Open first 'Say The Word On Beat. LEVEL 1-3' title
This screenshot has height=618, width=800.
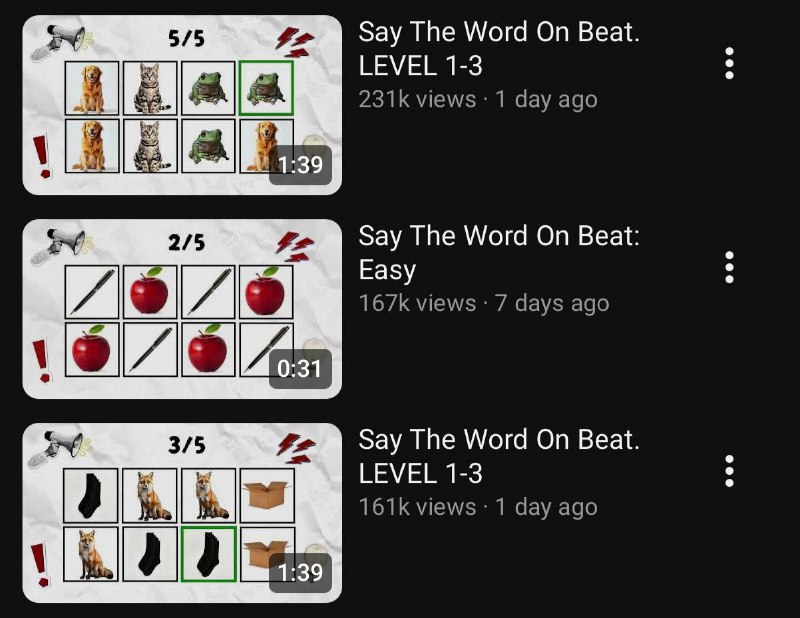tap(499, 48)
